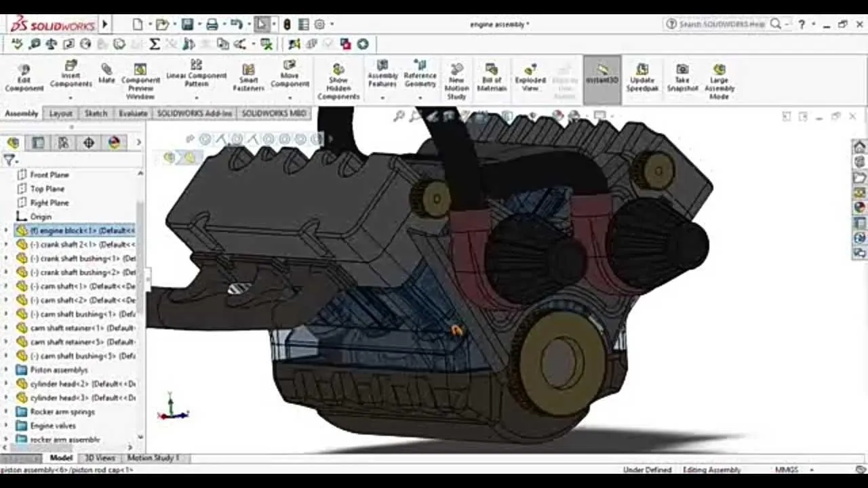Image resolution: width=868 pixels, height=488 pixels.
Task: Expand the engine block<1> tree node
Action: click(6, 230)
